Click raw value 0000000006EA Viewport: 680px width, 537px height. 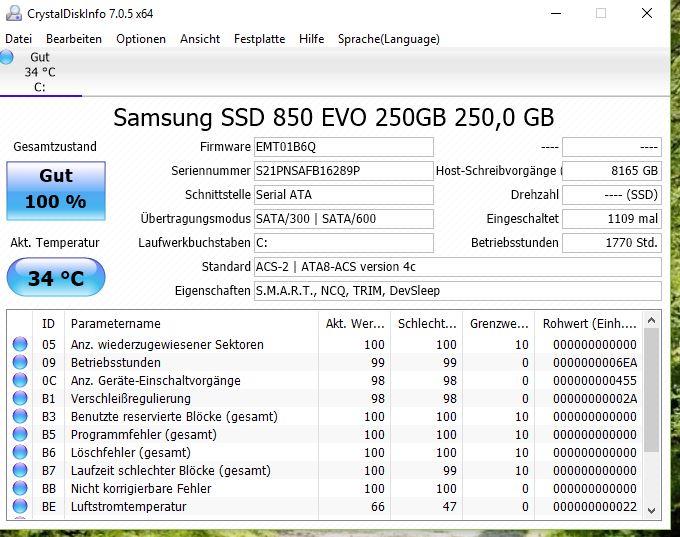[595, 363]
